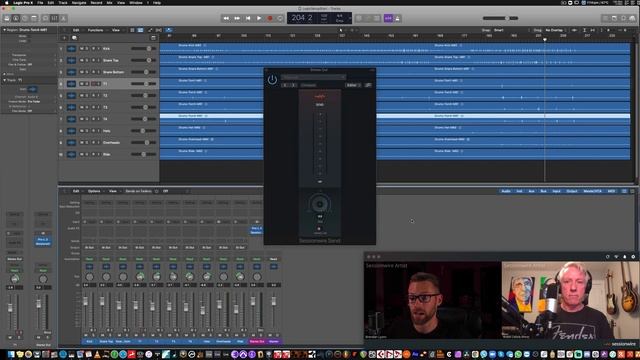Open the Mix menu in menu bar
Viewport: 640px width, 360px height.
click(x=109, y=2)
